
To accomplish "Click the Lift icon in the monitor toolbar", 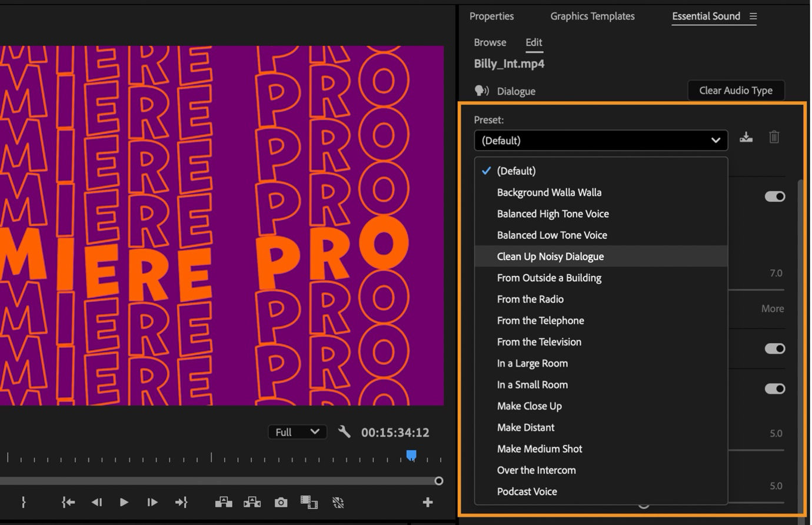I will point(224,502).
